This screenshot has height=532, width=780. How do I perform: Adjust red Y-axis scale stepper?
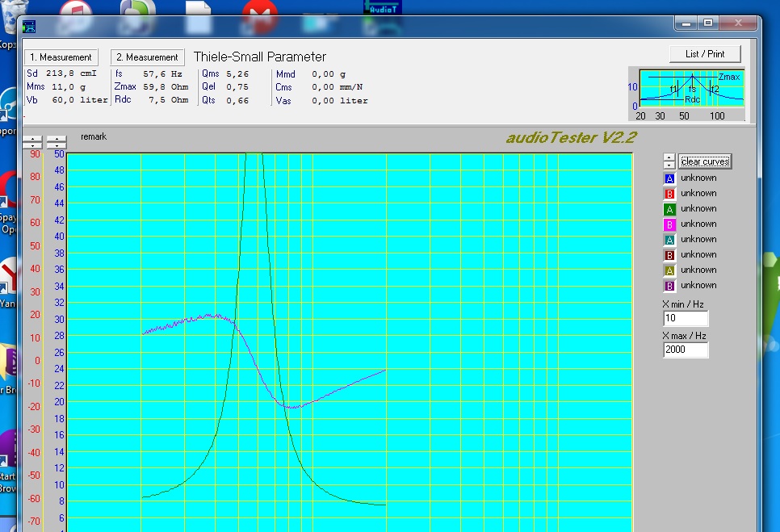32,142
